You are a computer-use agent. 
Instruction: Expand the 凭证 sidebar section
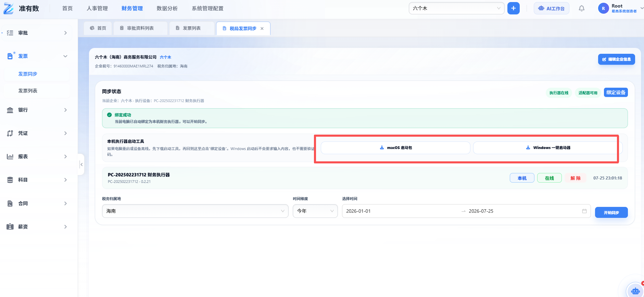pos(37,133)
